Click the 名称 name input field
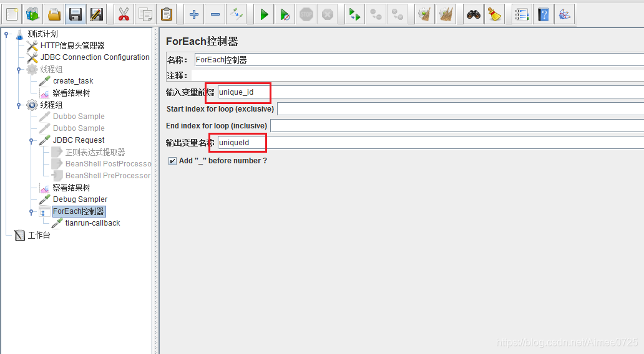Image resolution: width=644 pixels, height=354 pixels. tap(419, 60)
